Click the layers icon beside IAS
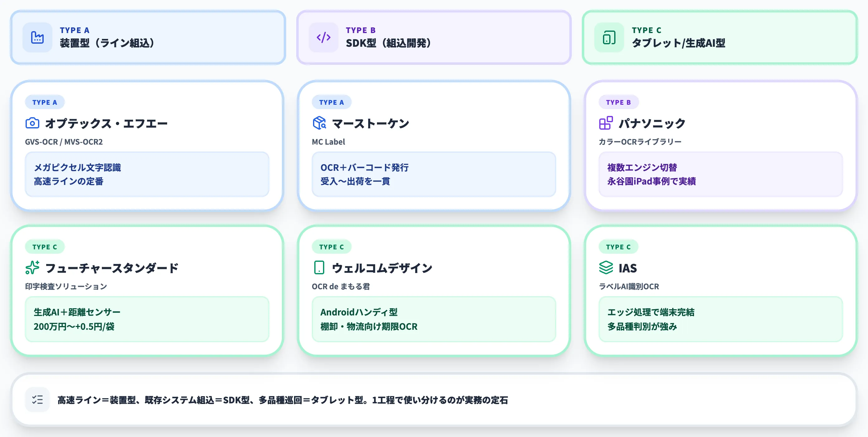This screenshot has height=437, width=868. tap(605, 268)
